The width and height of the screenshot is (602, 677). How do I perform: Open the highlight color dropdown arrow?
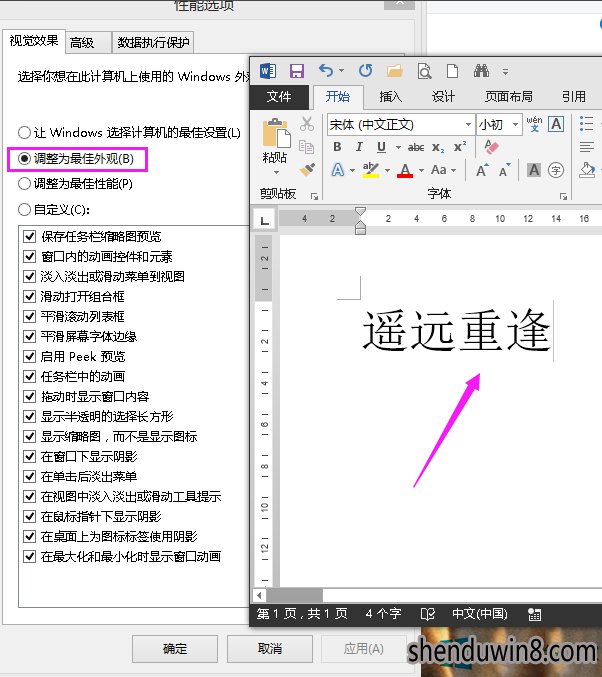(x=387, y=170)
